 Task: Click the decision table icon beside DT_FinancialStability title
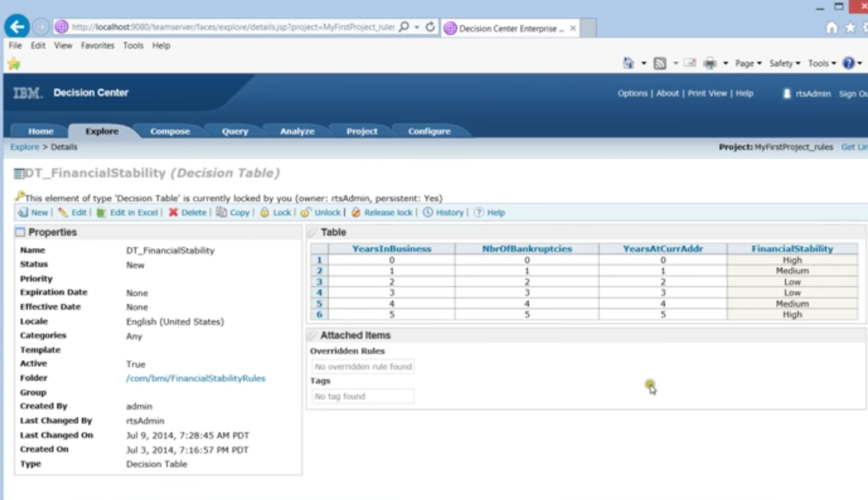[19, 174]
